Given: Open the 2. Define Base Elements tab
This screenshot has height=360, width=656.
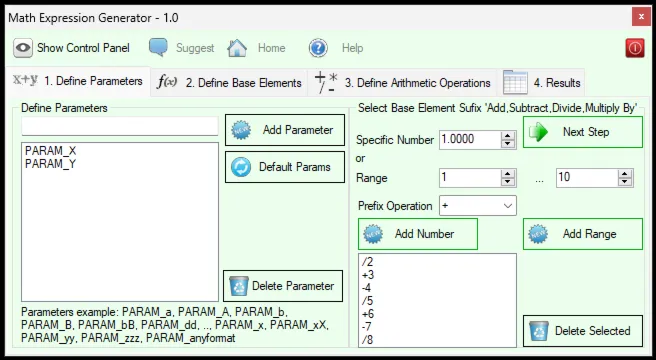Looking at the screenshot, I should (x=229, y=82).
